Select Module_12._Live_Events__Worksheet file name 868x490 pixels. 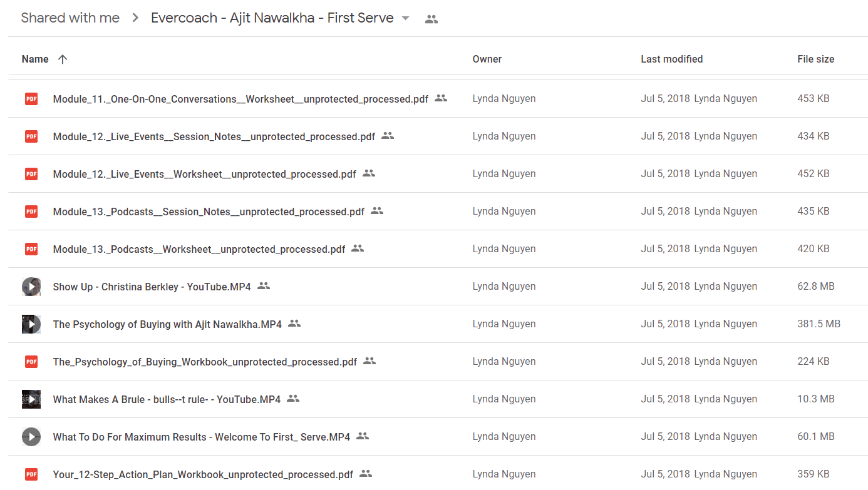(205, 174)
